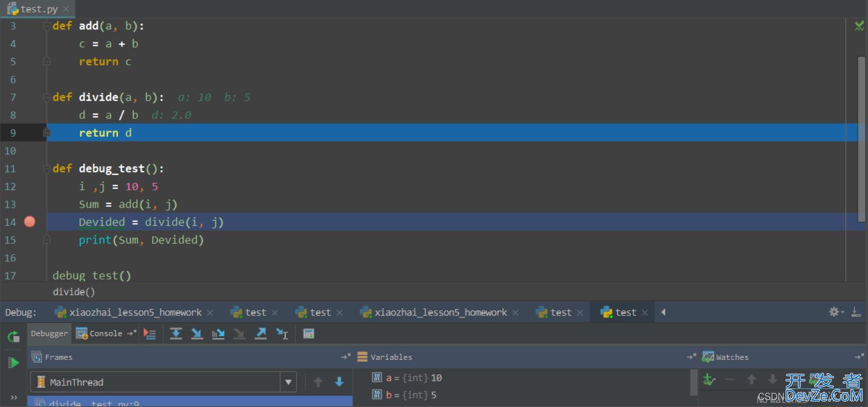Resume program with the green play icon

[14, 363]
